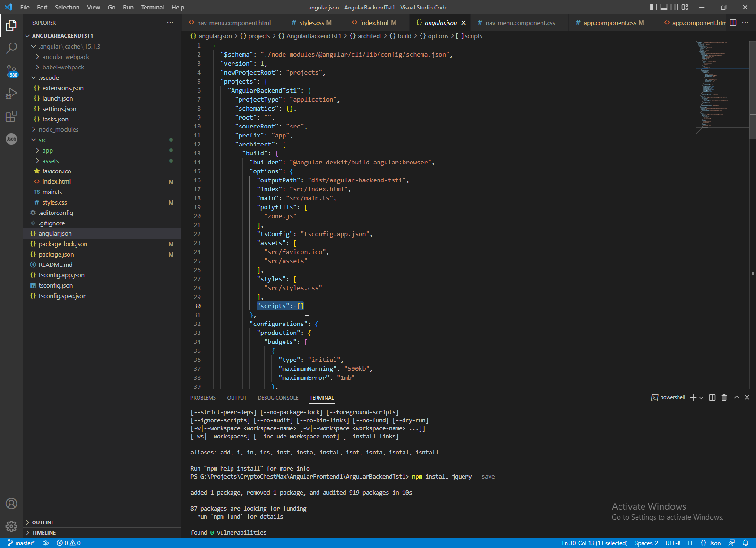Open Source Control view with 980 badge

tap(11, 71)
